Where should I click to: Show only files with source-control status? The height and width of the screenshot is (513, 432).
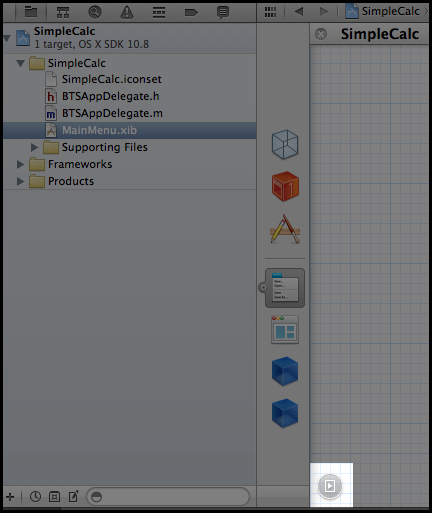[54, 497]
